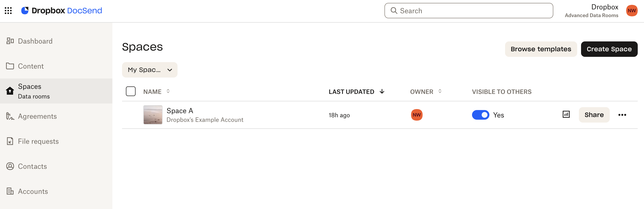Click the NW account avatar in header
644x209 pixels.
tap(631, 11)
